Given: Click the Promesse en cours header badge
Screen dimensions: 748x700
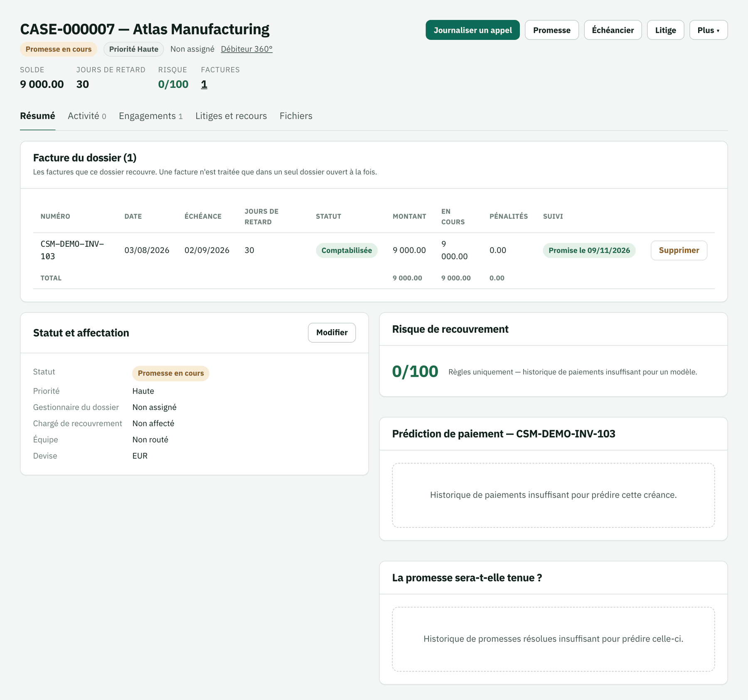Looking at the screenshot, I should [59, 49].
